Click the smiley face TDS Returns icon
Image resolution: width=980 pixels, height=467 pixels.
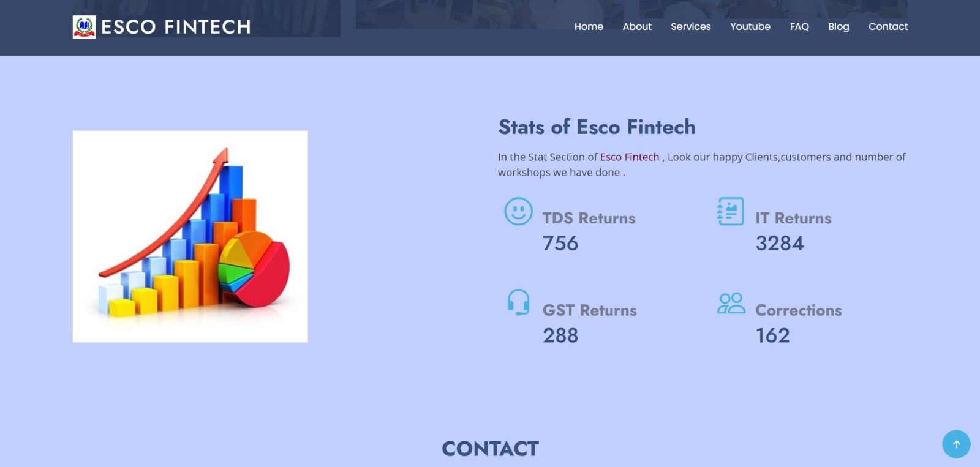[x=518, y=211]
